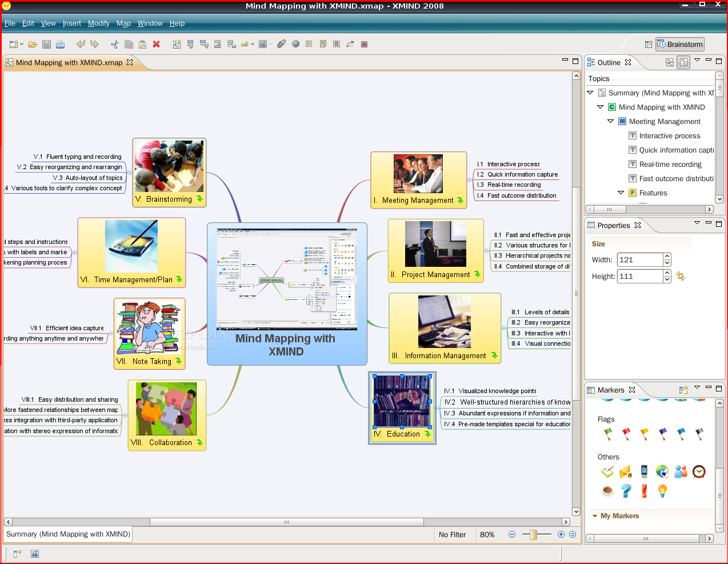Collapse the Summary node in outline

click(x=590, y=93)
